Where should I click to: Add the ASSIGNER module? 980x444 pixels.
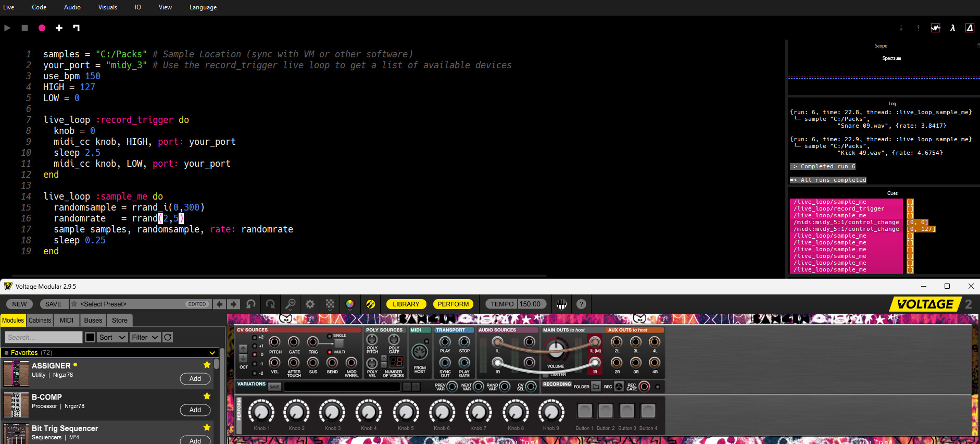pos(195,379)
